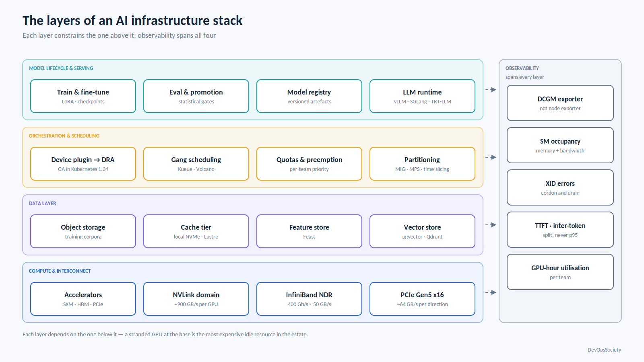
Task: Click the TTFT · inter-token card
Action: click(x=560, y=230)
